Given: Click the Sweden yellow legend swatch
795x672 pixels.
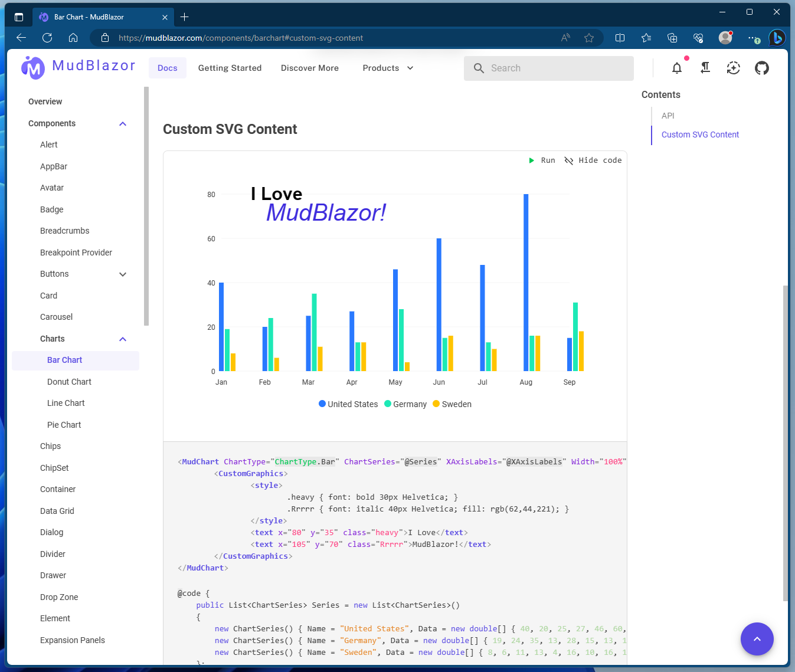Looking at the screenshot, I should point(436,404).
